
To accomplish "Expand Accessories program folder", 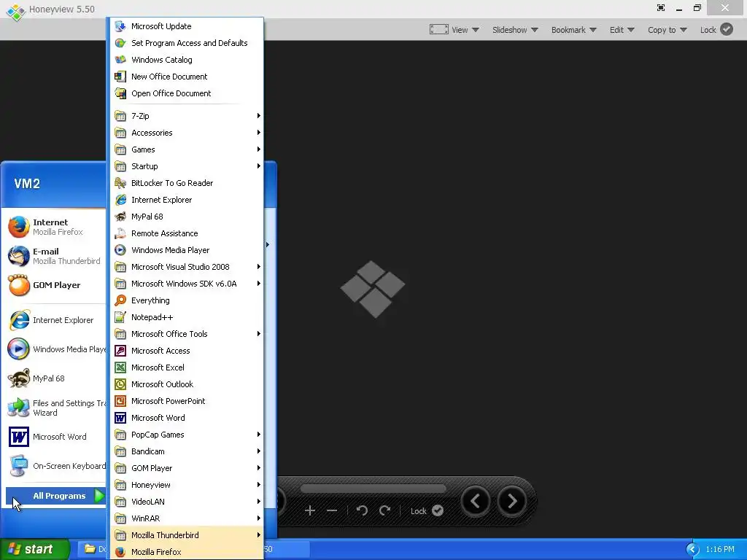I will pyautogui.click(x=187, y=133).
